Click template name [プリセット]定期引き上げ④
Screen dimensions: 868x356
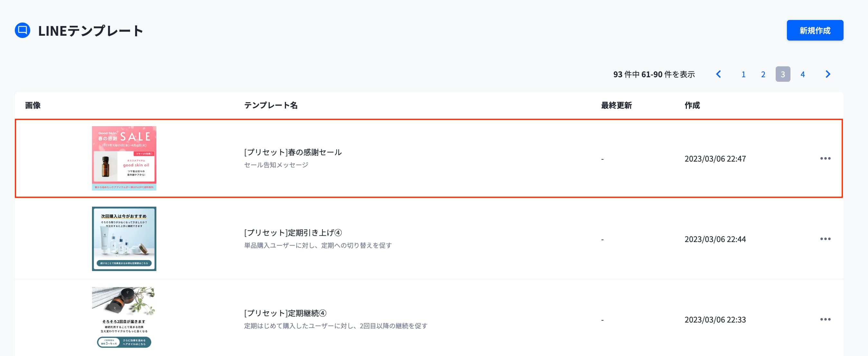(x=292, y=233)
